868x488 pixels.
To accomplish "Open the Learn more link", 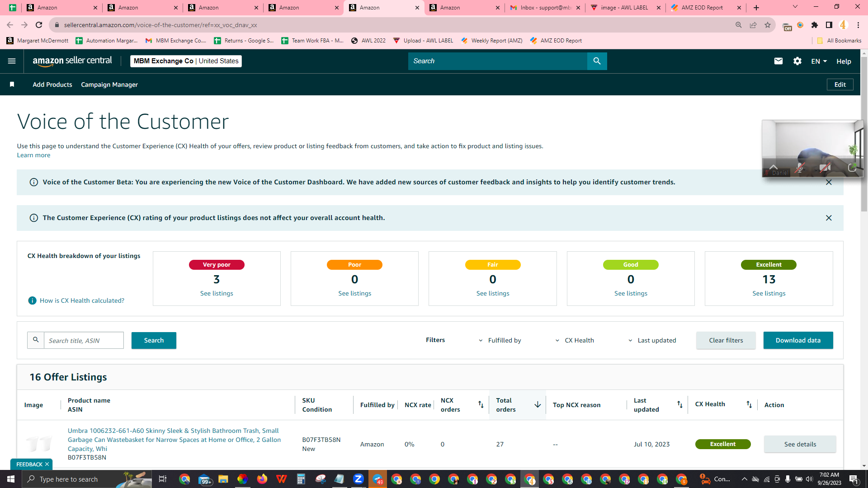I will 33,155.
